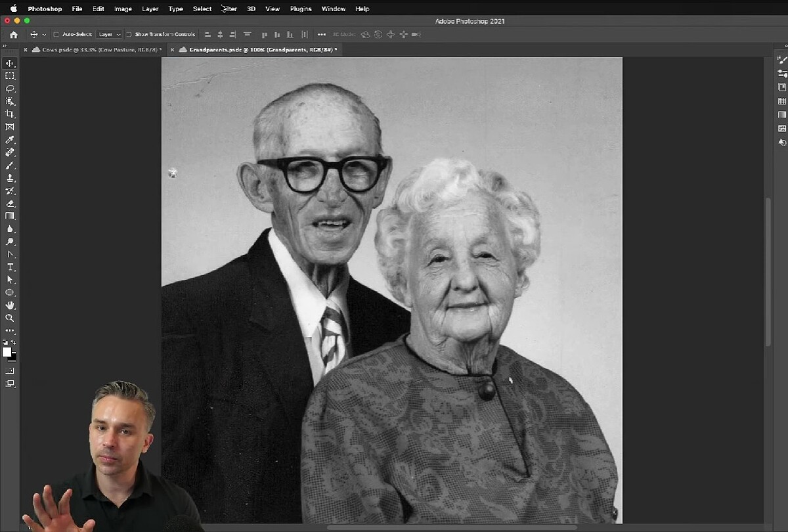
Task: Choose the Clone Stamp tool
Action: pos(10,178)
